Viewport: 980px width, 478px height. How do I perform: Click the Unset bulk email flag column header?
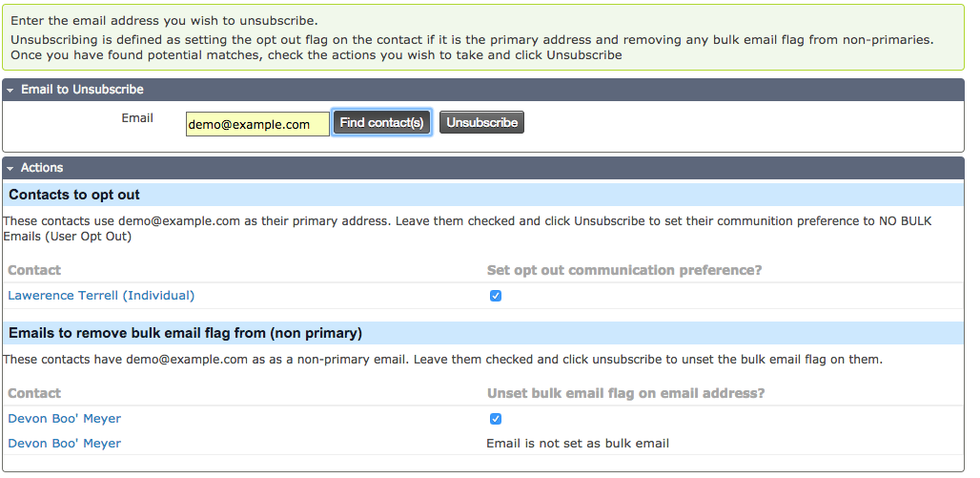point(625,393)
